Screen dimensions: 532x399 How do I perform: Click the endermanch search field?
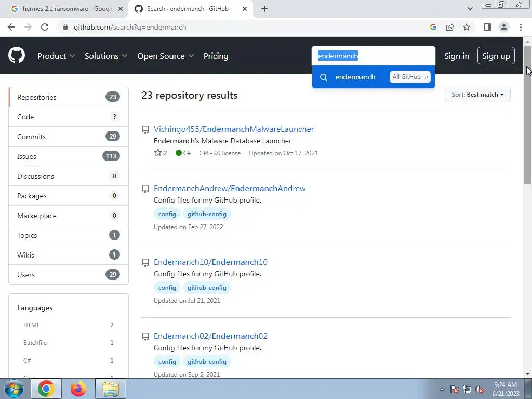[373, 56]
